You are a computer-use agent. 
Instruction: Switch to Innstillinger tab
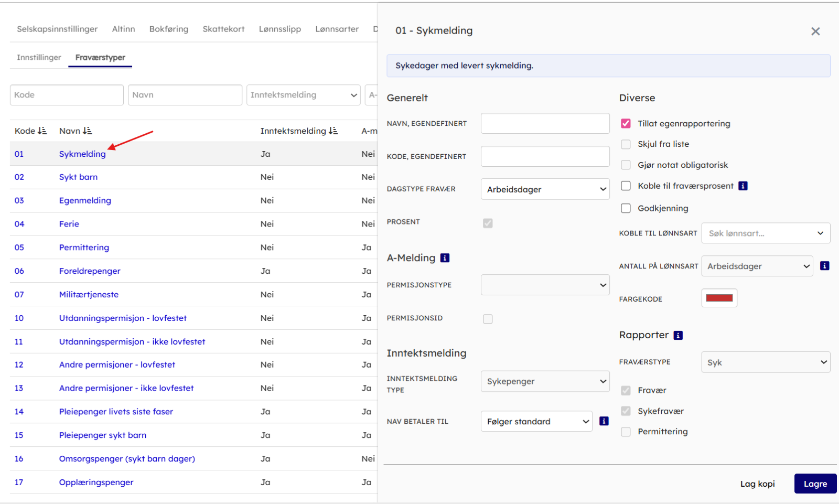(39, 58)
